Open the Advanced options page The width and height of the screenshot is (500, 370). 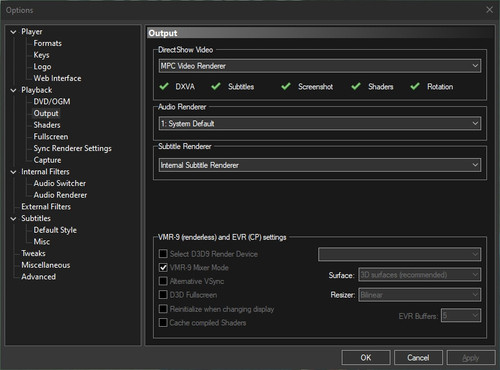point(38,277)
